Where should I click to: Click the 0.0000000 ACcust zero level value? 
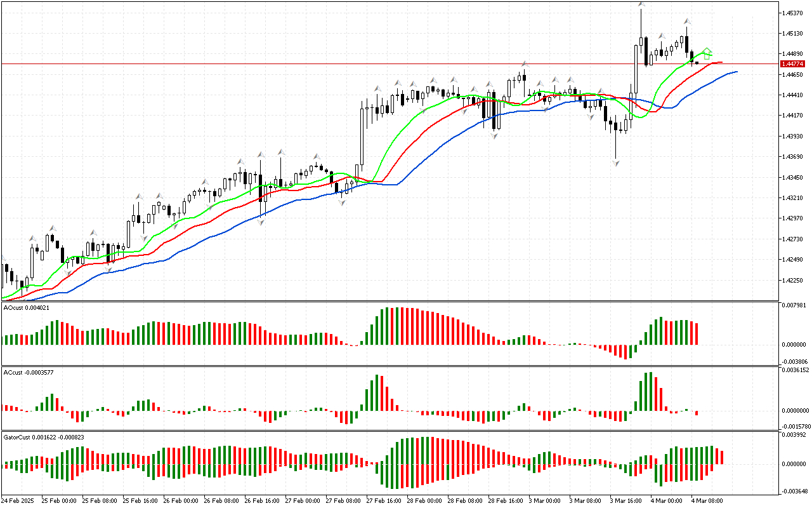click(796, 410)
